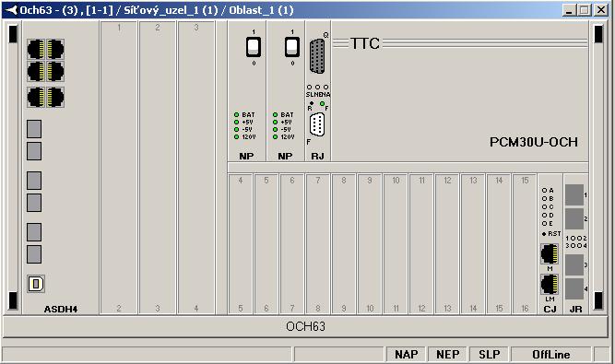
Task: Click BAT LED on the first NP card
Action: (237, 115)
